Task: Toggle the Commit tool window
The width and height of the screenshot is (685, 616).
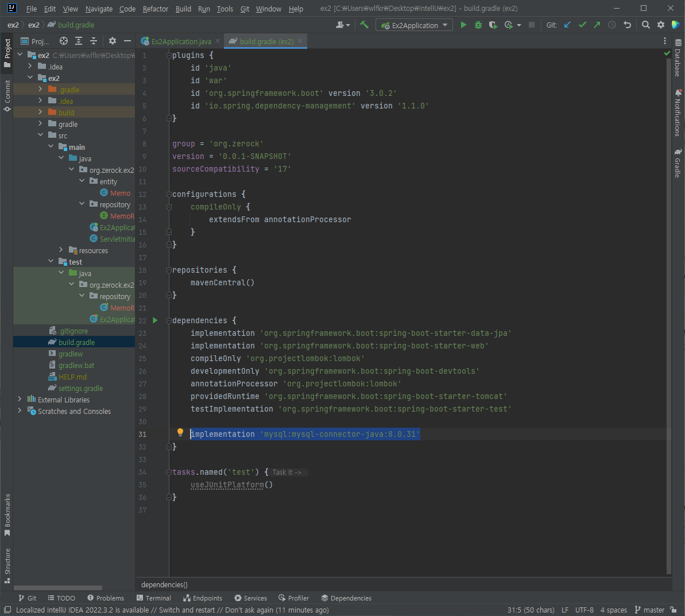Action: tap(7, 95)
